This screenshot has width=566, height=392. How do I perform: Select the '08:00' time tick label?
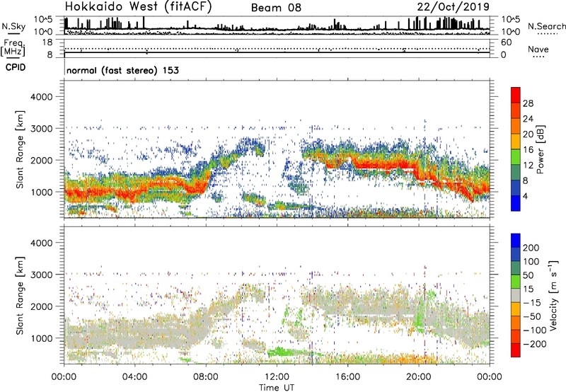(206, 377)
